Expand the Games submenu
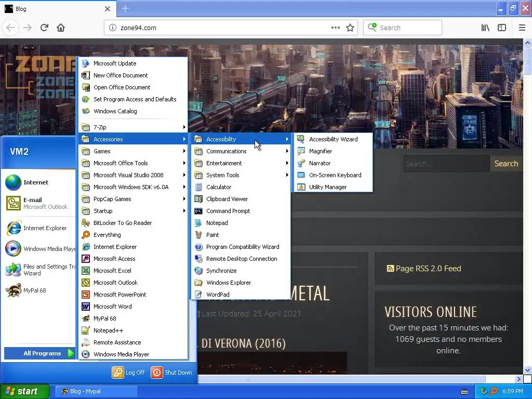 [133, 151]
